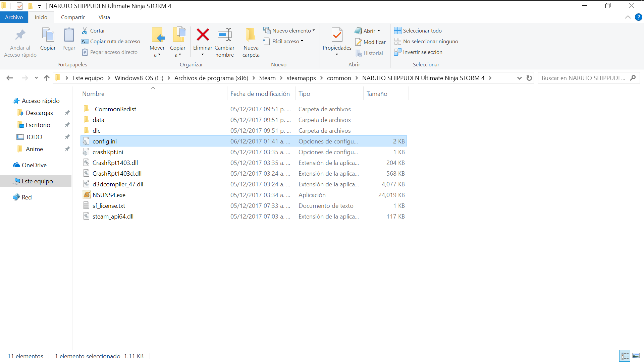Open the Archivo menu

click(x=14, y=17)
